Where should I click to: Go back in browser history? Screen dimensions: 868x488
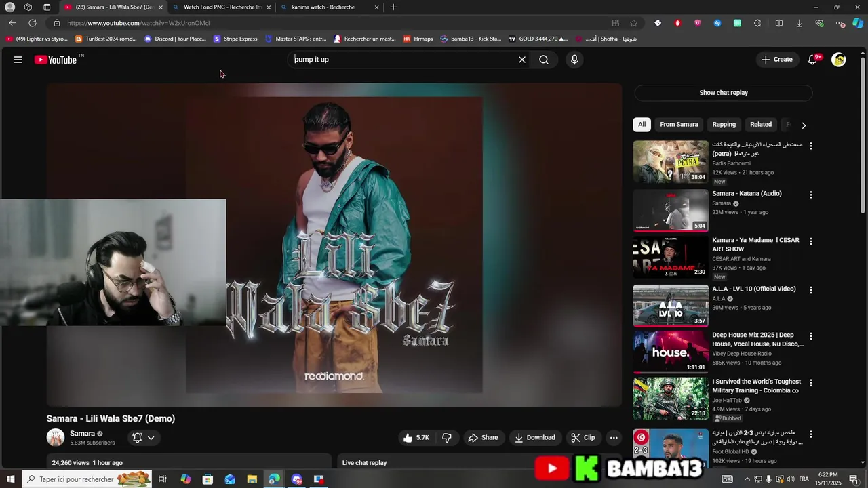coord(12,23)
